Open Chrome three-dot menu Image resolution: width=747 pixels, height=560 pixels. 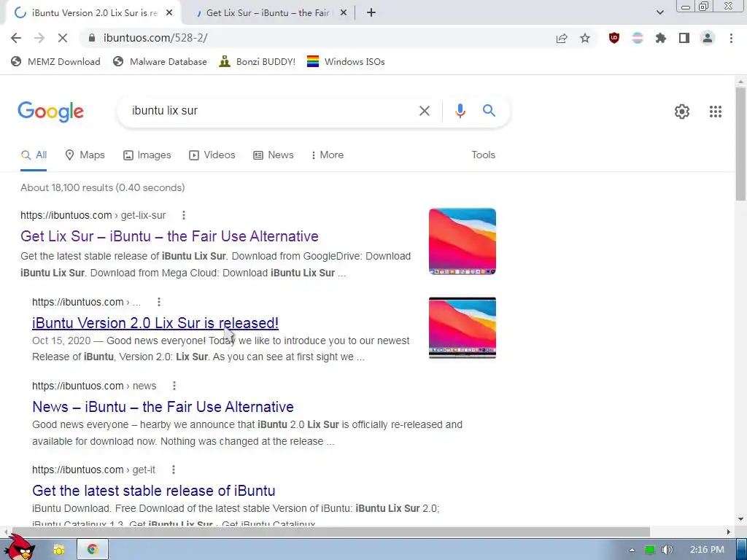pos(731,38)
